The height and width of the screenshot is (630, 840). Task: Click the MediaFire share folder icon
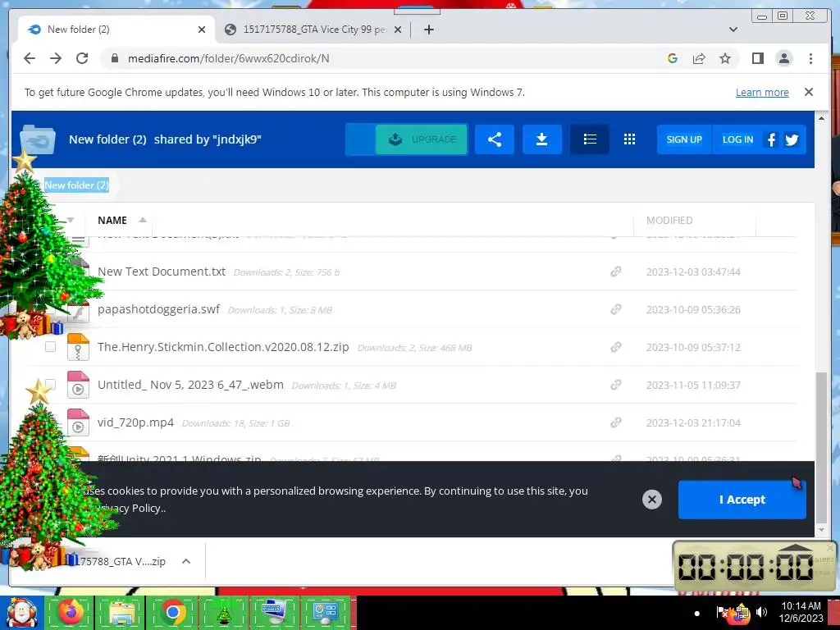click(495, 139)
